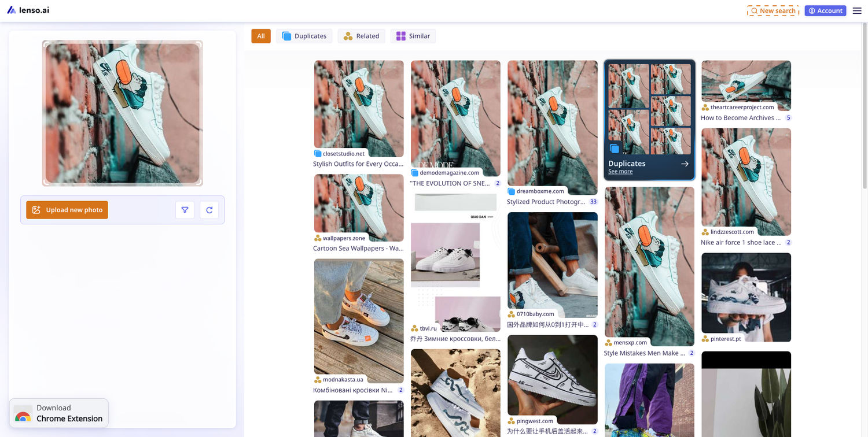
Task: Switch to the Related tab
Action: point(362,36)
